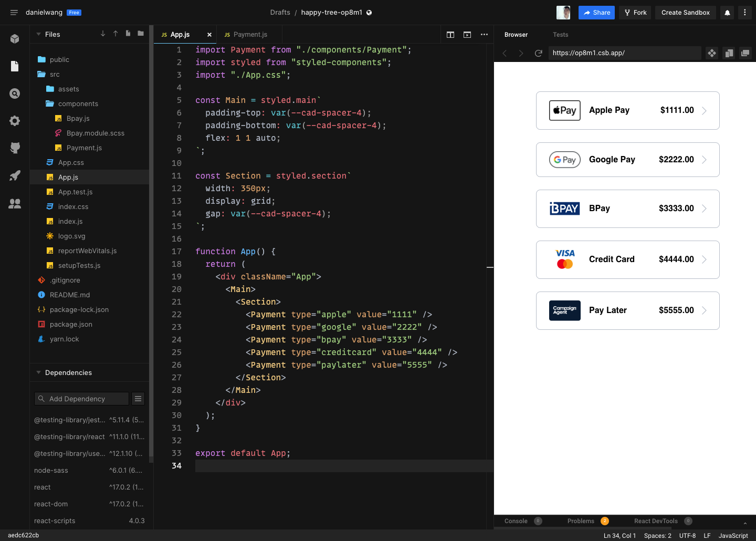Create a new folder in Files panel
This screenshot has height=541, width=756.
click(141, 34)
